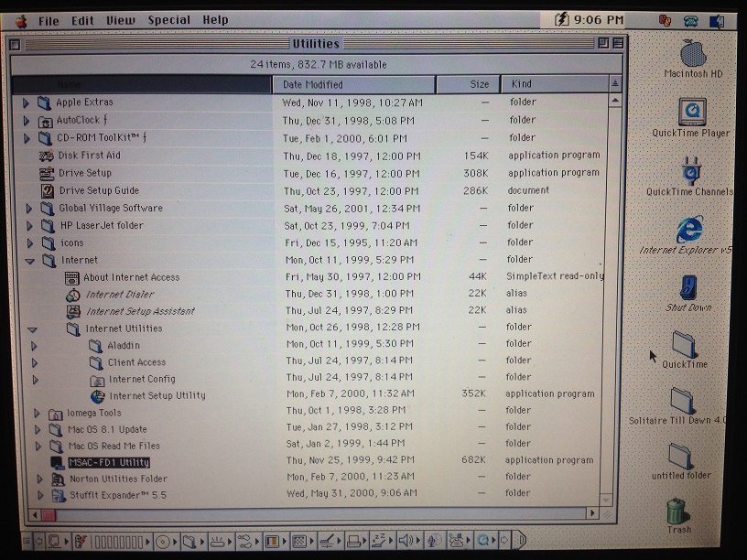The height and width of the screenshot is (560, 747).
Task: Click the Drive Setup application icon
Action: point(47,173)
